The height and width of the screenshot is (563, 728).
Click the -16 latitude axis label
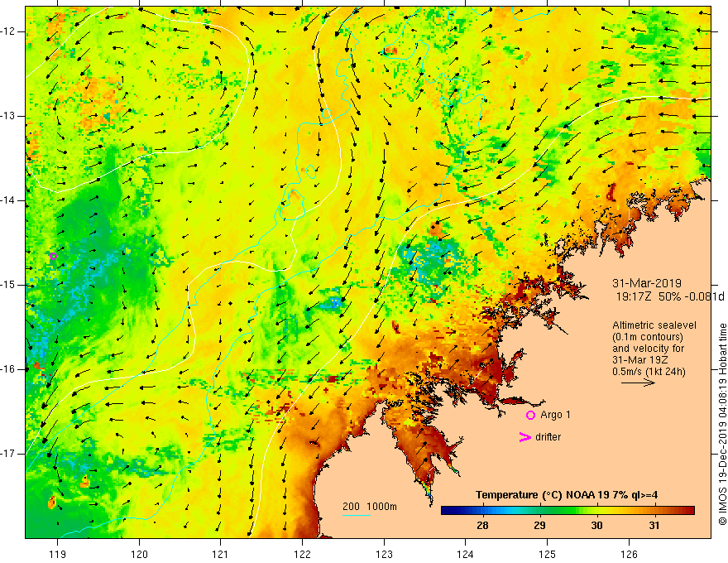8,369
